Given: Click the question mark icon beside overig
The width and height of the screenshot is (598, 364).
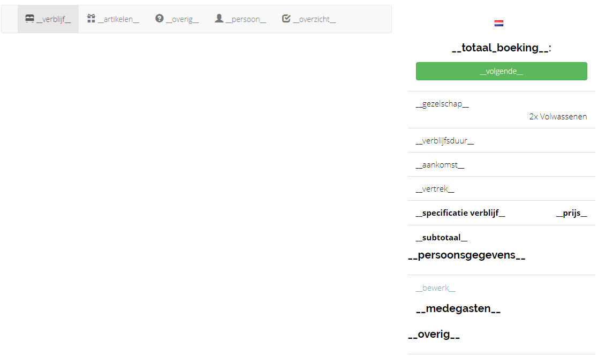Looking at the screenshot, I should [x=160, y=18].
